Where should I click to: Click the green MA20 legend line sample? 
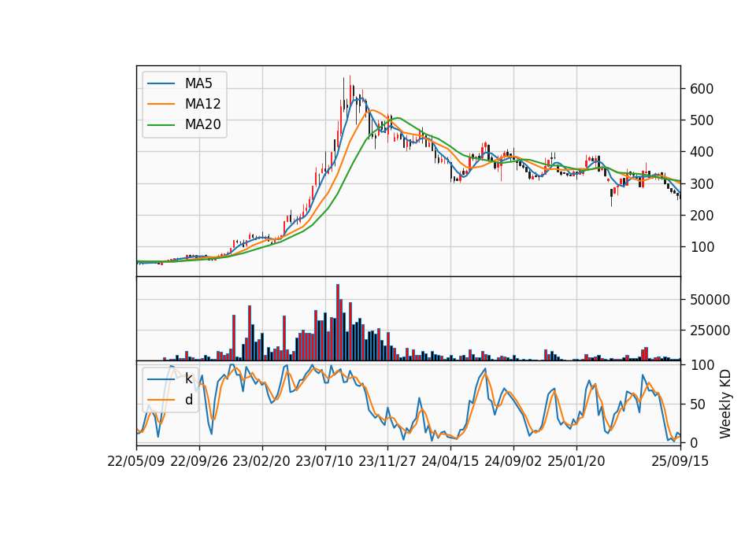tap(161, 125)
